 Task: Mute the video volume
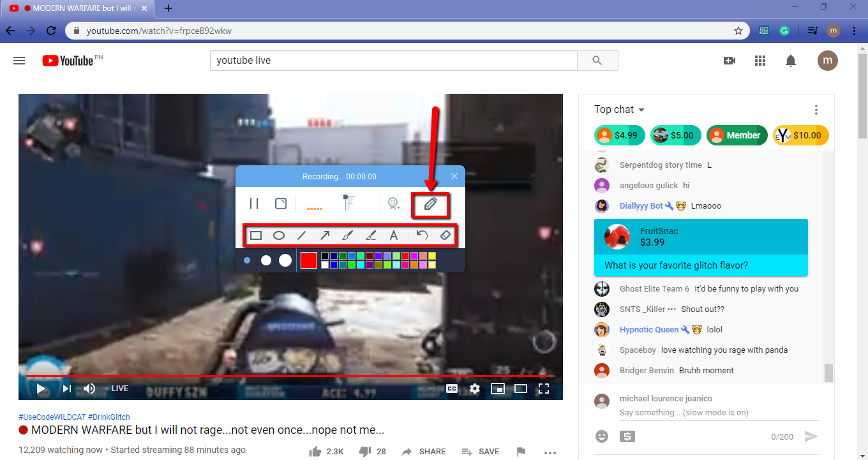click(89, 388)
